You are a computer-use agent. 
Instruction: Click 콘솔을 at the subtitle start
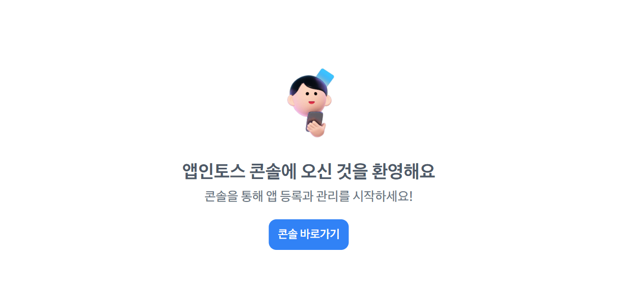point(221,196)
